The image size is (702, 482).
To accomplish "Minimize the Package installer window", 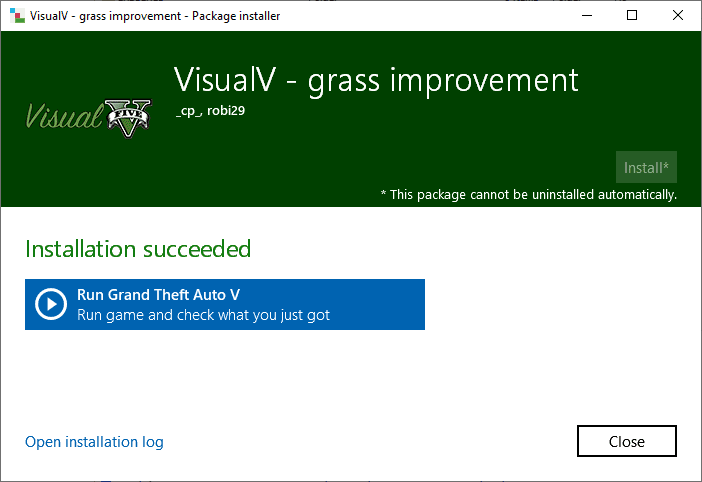I will [x=586, y=16].
